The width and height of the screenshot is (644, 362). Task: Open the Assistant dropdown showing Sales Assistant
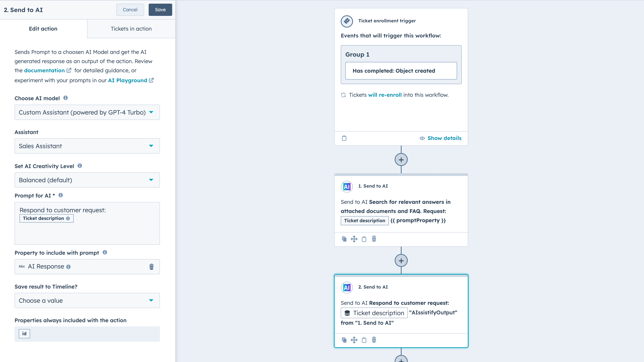click(x=87, y=146)
